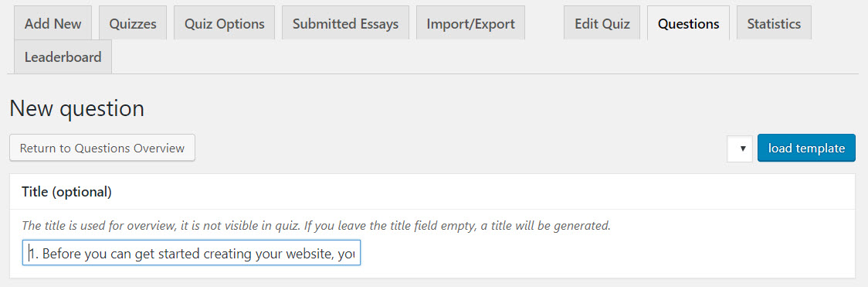Click Return to Questions Overview button
Image resolution: width=868 pixels, height=287 pixels.
point(103,148)
